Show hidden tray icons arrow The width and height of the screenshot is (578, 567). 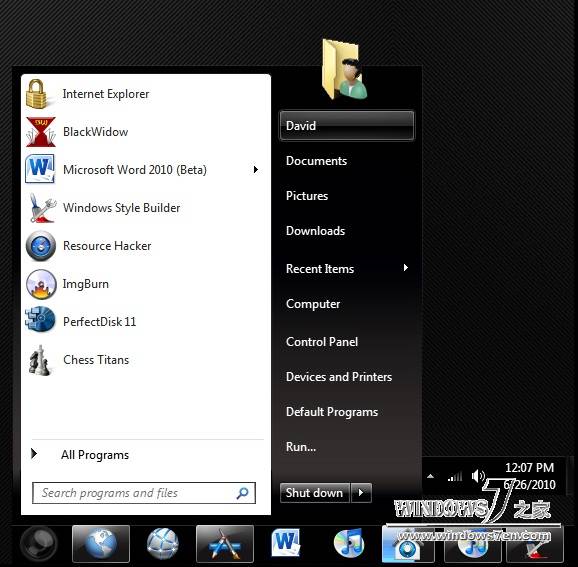click(x=430, y=476)
